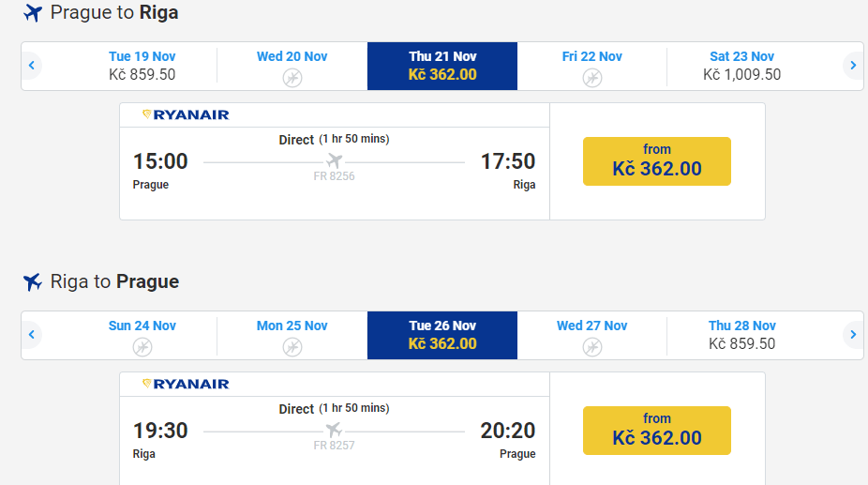This screenshot has height=485, width=868.
Task: Click the Ryanair logo on the outbound flight
Action: (186, 115)
